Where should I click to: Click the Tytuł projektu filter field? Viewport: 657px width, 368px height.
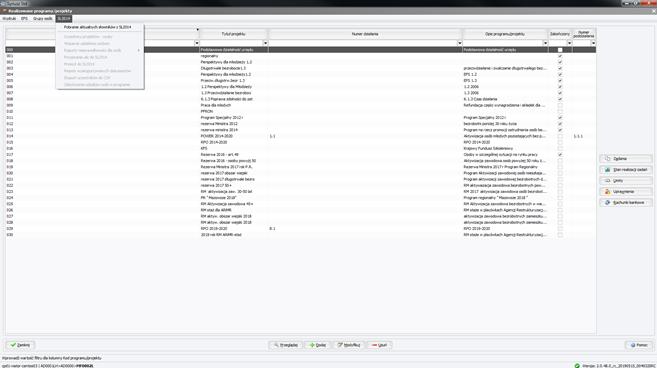(231, 43)
